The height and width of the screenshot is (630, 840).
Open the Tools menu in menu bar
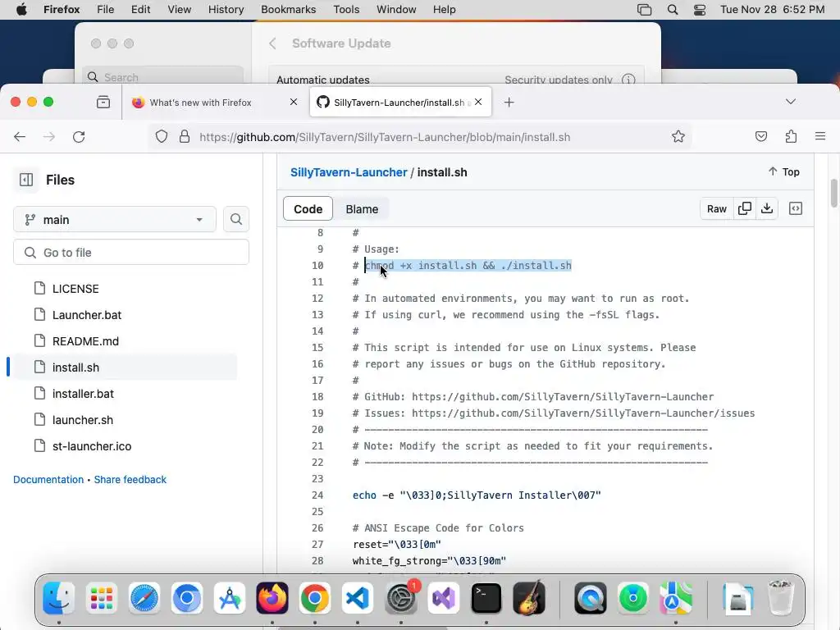click(x=346, y=10)
